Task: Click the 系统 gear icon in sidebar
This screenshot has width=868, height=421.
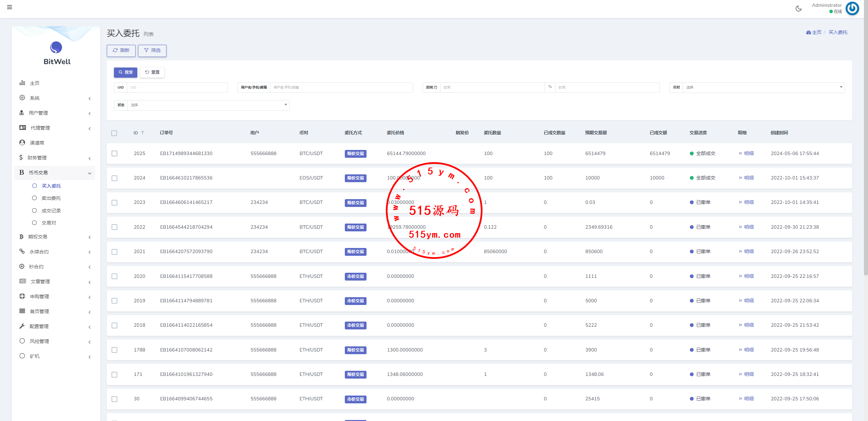Action: click(x=22, y=98)
